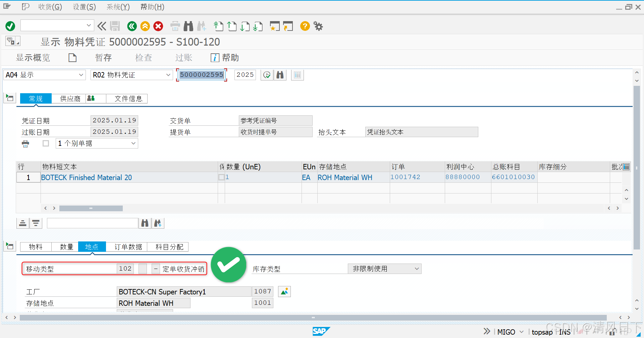Screen dimensions: 644x338
Task: Open Help via the question mark icon
Action: [305, 26]
